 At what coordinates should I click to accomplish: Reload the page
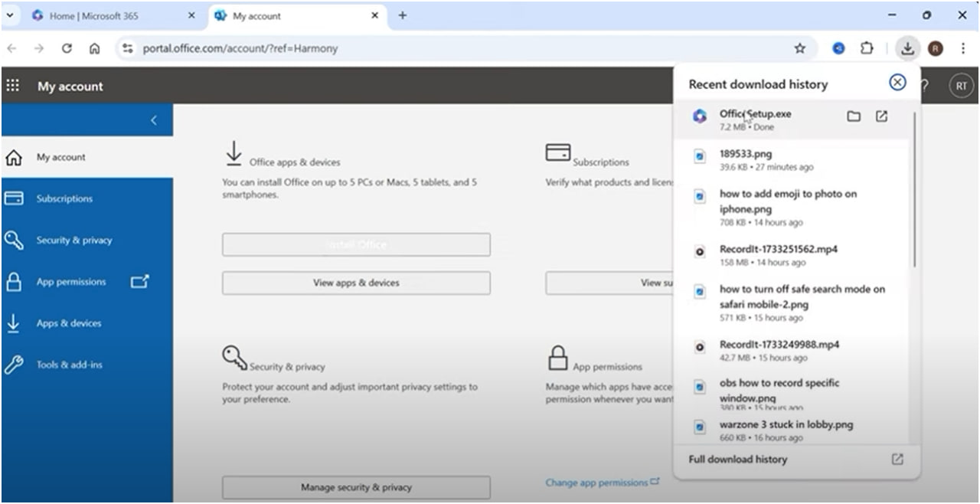tap(67, 48)
